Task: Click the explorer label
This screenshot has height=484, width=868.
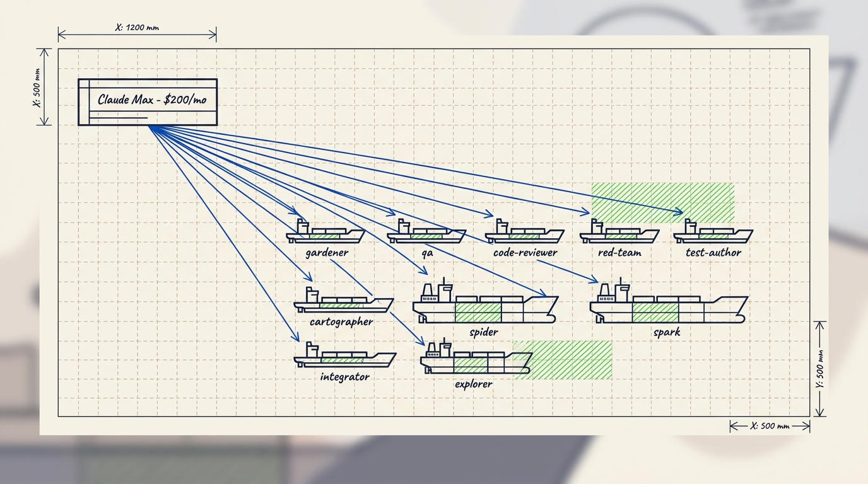Action: click(473, 383)
